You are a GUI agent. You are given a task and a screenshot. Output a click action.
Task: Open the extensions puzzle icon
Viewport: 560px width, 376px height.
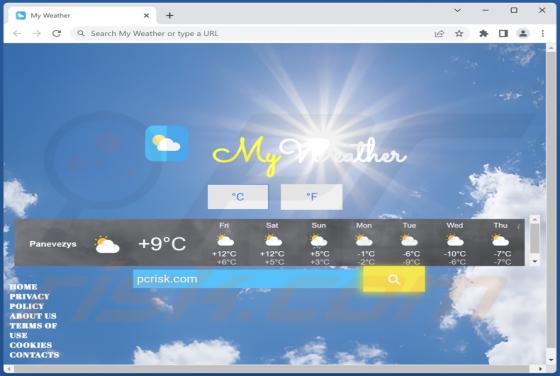[x=484, y=34]
